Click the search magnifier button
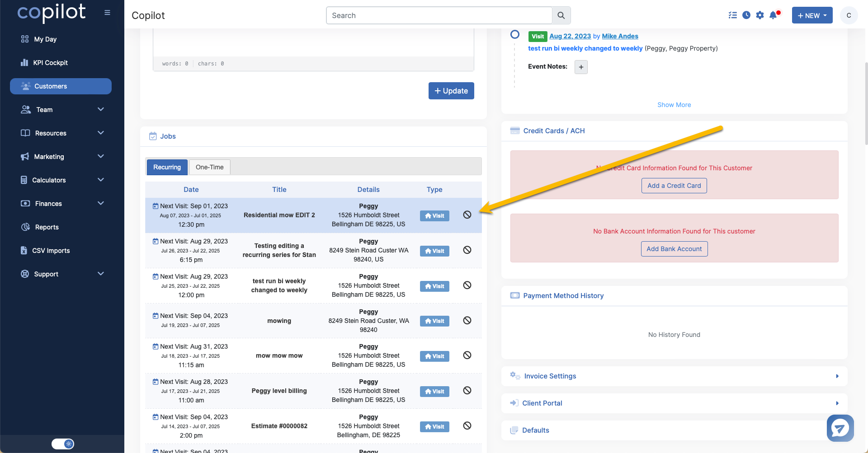This screenshot has width=868, height=453. pyautogui.click(x=561, y=15)
